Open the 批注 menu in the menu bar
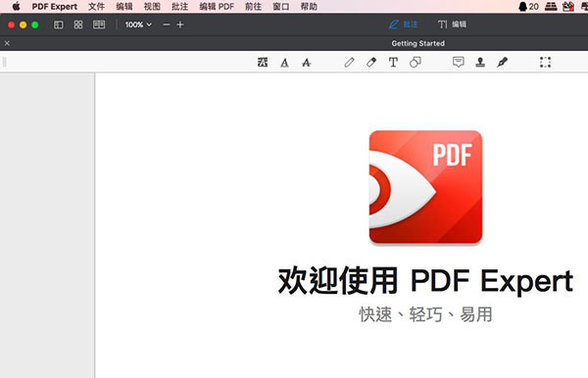This screenshot has height=378, width=588. tap(179, 7)
